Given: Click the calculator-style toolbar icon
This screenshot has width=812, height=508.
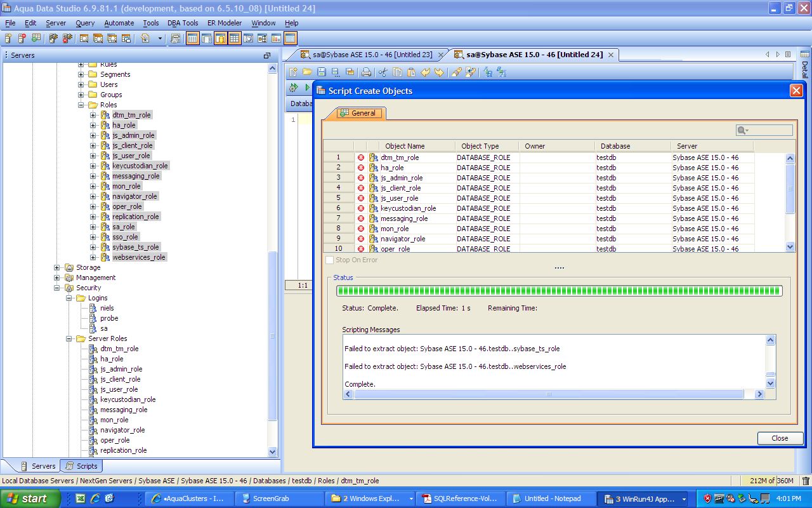Looking at the screenshot, I should [x=176, y=39].
